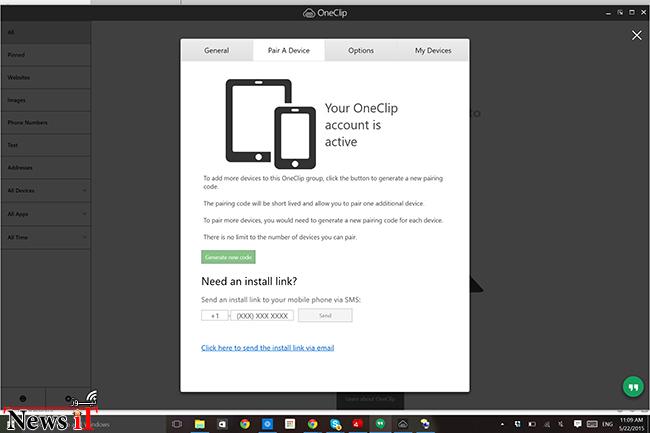The height and width of the screenshot is (433, 650).
Task: Show Pinned clips in sidebar
Action: 46,55
